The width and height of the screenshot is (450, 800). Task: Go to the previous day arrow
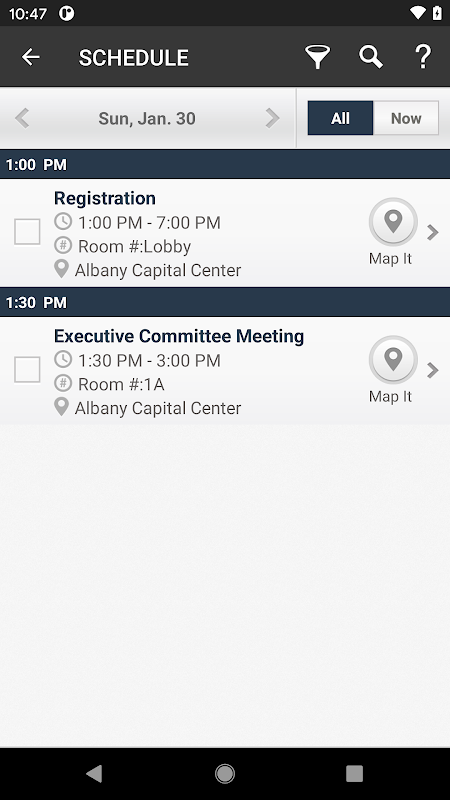point(22,118)
